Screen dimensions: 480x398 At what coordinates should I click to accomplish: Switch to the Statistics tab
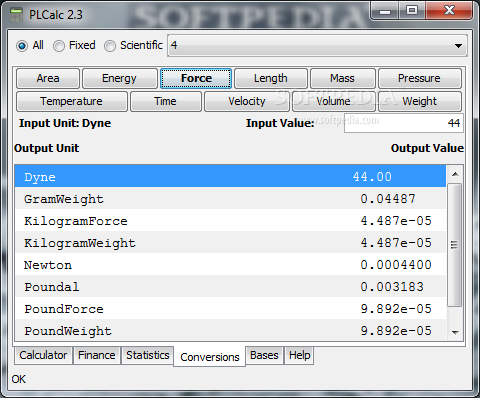click(x=148, y=355)
